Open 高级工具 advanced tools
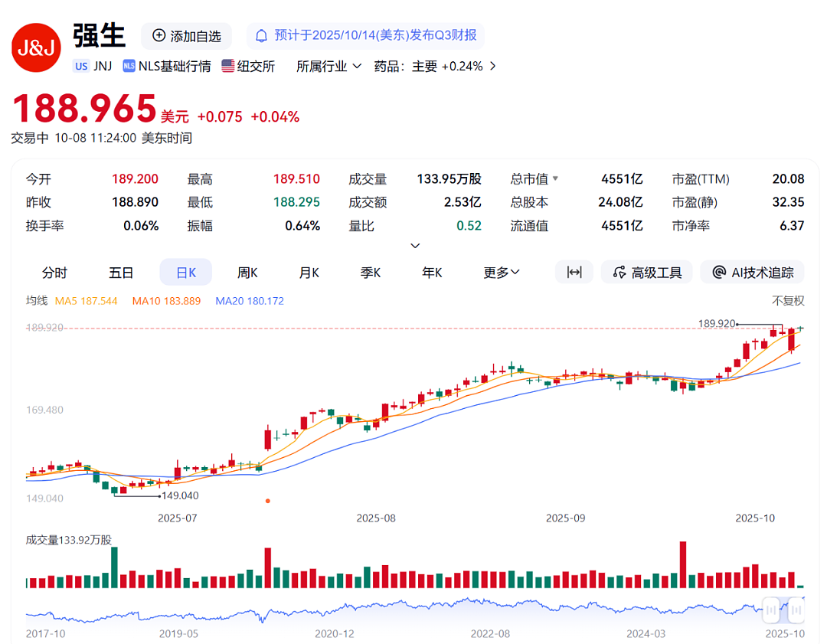The image size is (827, 644). coord(646,272)
